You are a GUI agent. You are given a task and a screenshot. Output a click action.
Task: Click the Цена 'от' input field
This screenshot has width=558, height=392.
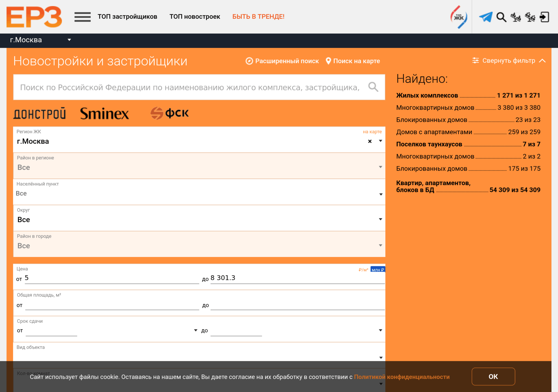click(112, 278)
